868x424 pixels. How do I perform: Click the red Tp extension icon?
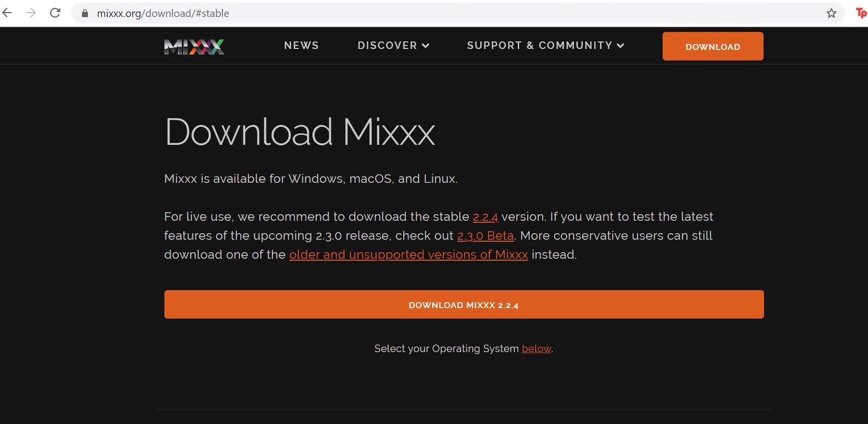click(x=861, y=13)
